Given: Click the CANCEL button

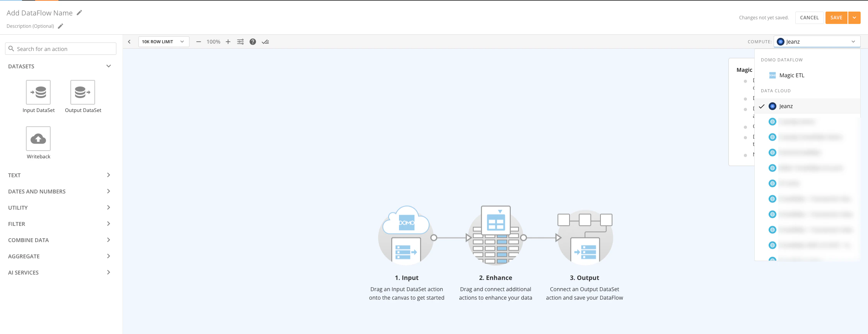Looking at the screenshot, I should (809, 18).
